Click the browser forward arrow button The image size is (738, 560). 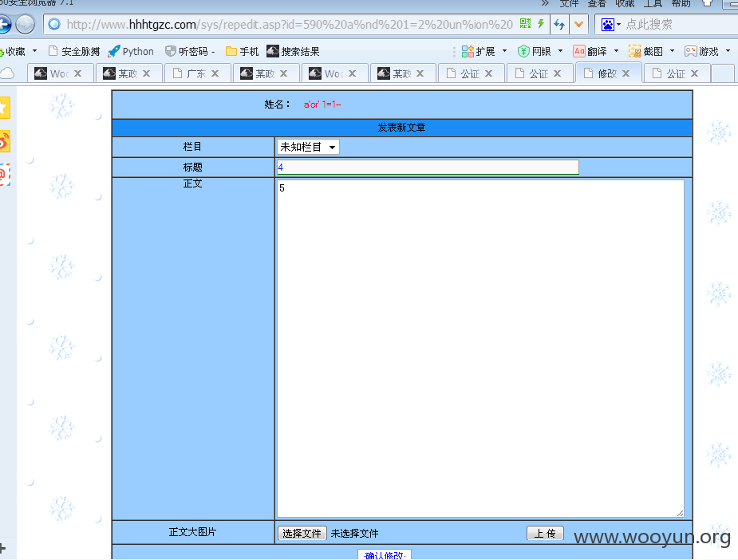25,25
